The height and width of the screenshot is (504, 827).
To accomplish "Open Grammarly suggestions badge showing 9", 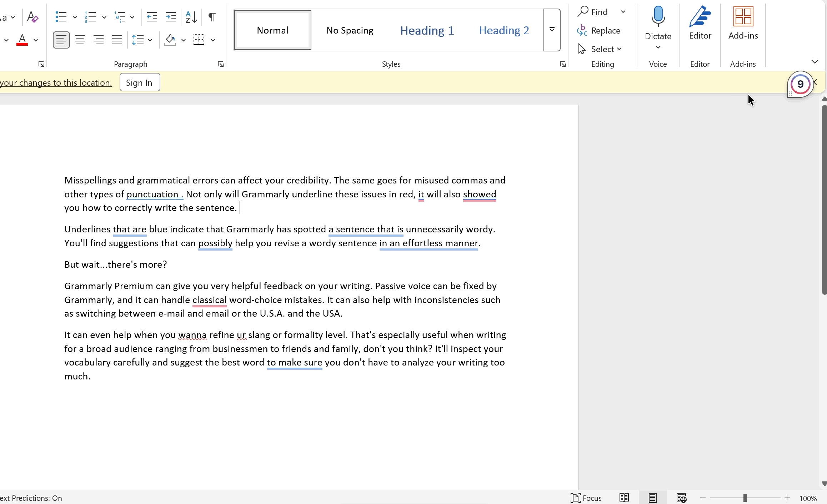I will pyautogui.click(x=800, y=84).
